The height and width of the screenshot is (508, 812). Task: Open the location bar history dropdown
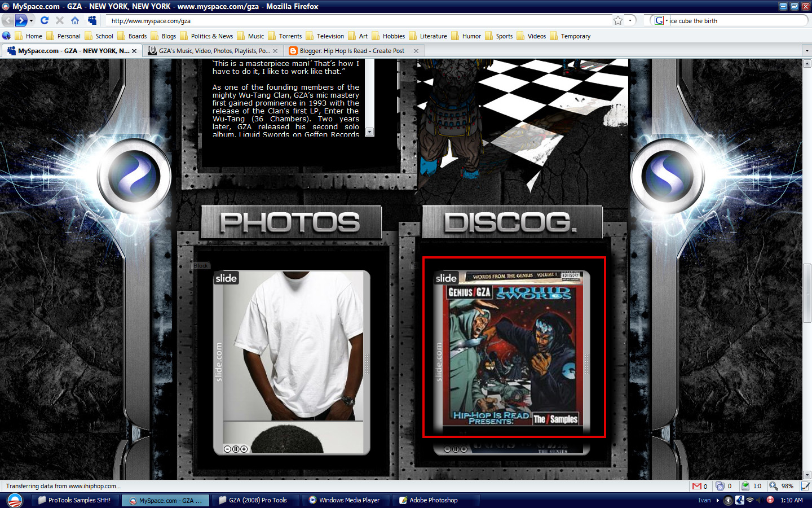(x=631, y=20)
